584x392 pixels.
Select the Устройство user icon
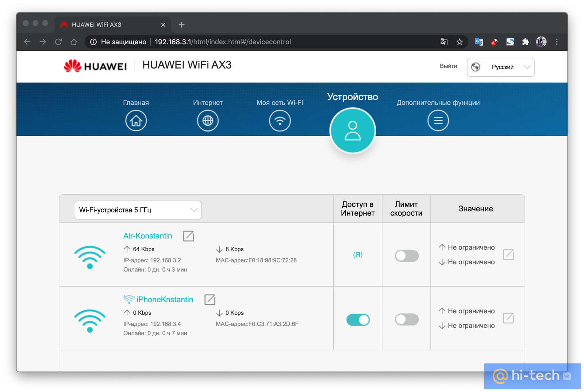pyautogui.click(x=352, y=130)
